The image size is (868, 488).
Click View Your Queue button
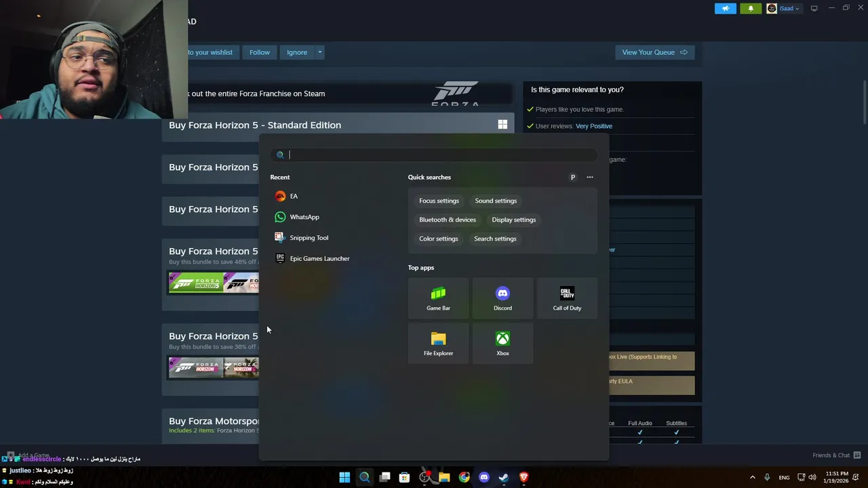(x=654, y=52)
